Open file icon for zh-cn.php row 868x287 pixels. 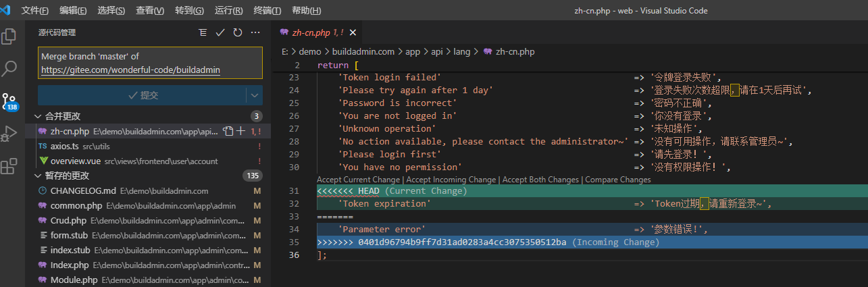click(x=228, y=132)
